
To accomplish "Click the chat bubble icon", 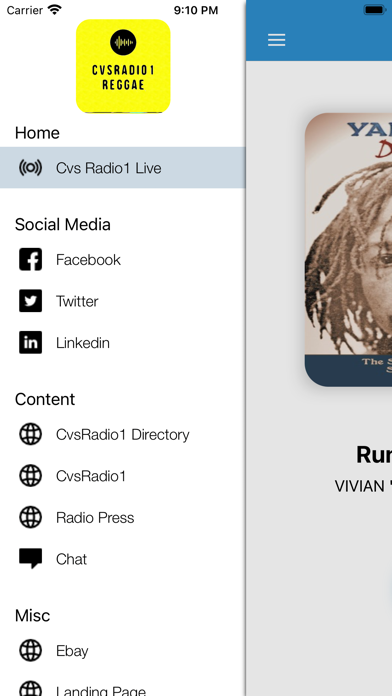I will (x=30, y=559).
